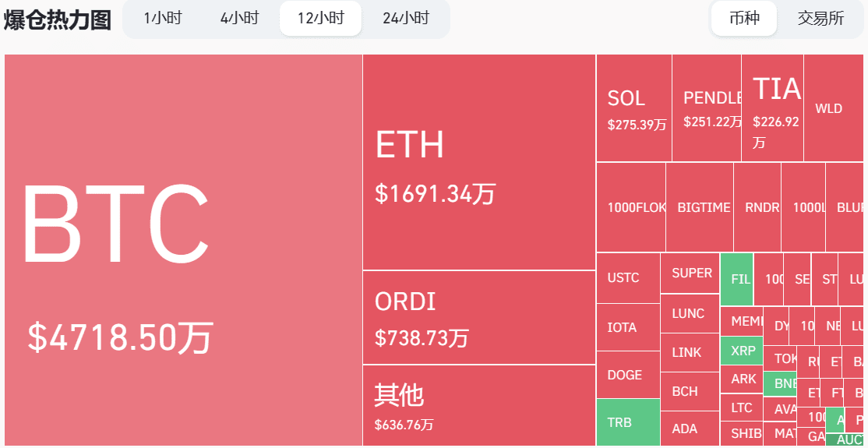The width and height of the screenshot is (868, 448).
Task: Click the USTC tile
Action: point(628,278)
